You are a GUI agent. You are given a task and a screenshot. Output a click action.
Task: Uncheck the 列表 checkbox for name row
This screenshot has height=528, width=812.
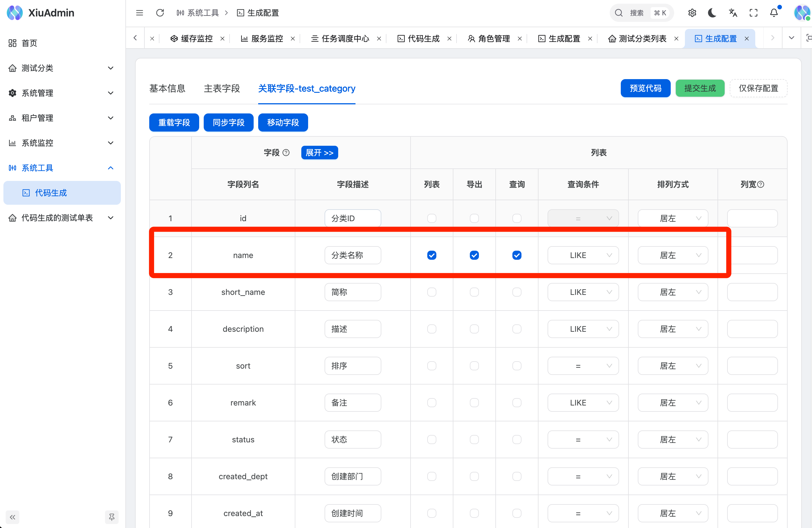(x=432, y=255)
